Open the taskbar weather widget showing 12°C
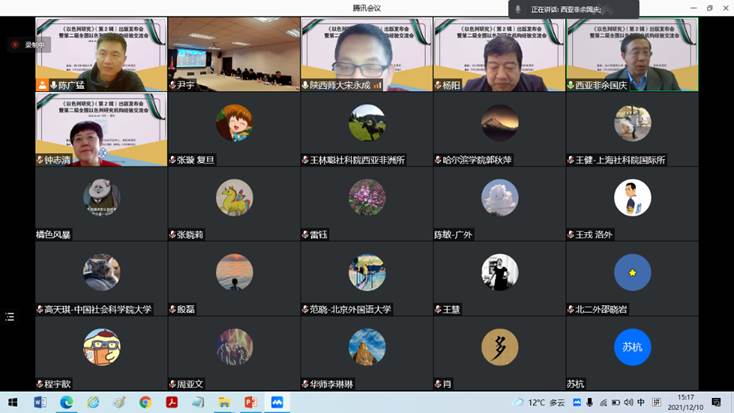 [x=543, y=402]
